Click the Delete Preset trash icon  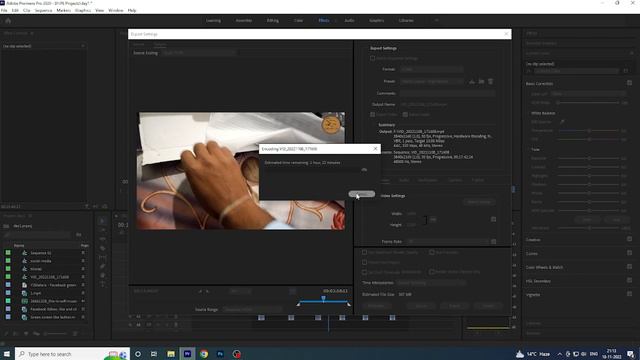491,82
